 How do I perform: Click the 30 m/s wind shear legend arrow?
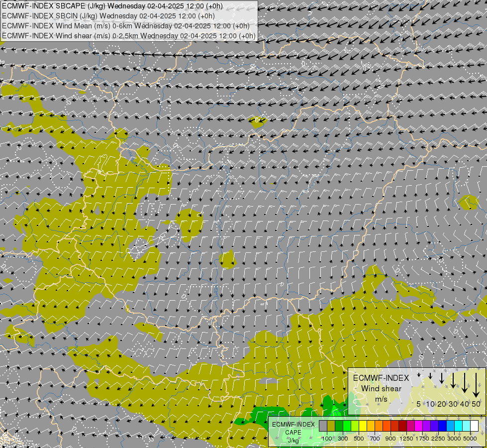click(453, 380)
